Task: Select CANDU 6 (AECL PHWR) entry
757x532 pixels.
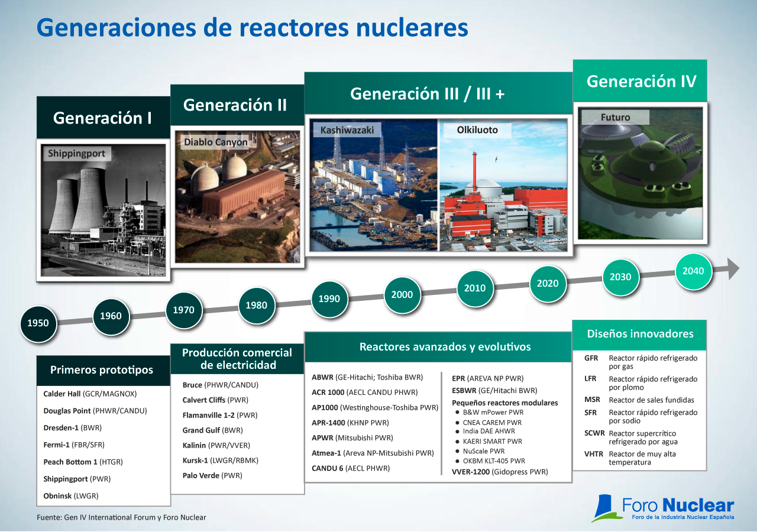Action: (x=352, y=469)
